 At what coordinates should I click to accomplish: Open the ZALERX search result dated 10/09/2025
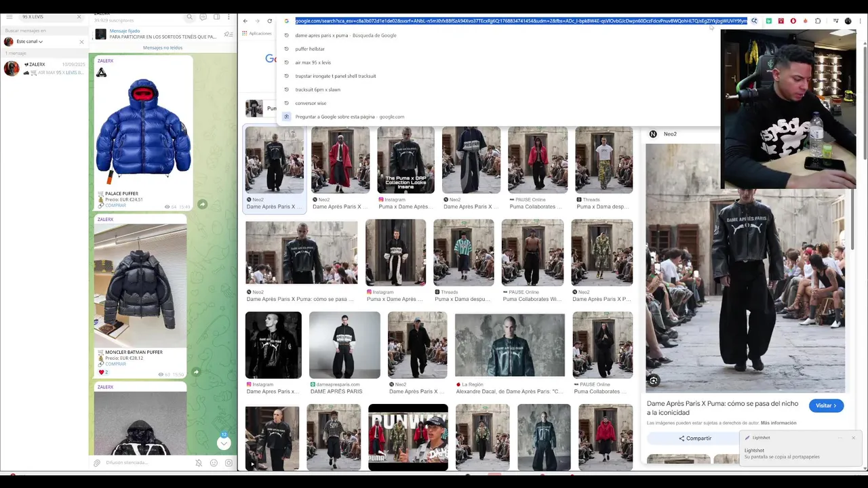coord(45,68)
